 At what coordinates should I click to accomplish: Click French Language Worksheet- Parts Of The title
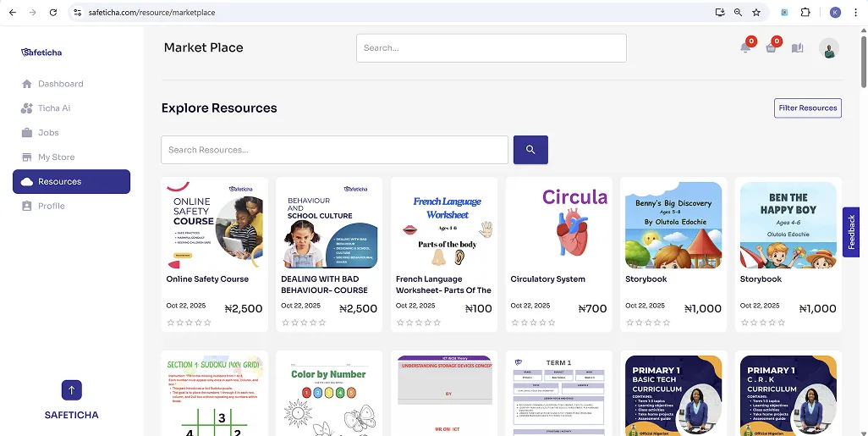coord(443,284)
